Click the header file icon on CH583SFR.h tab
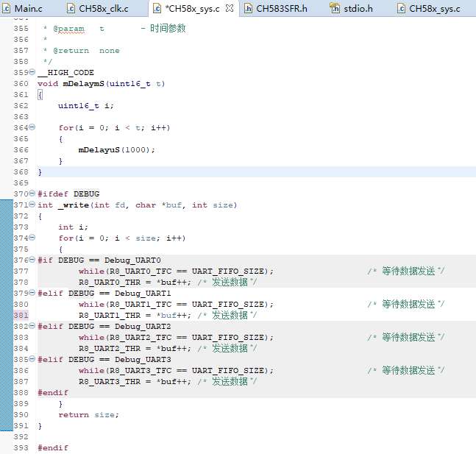The width and height of the screenshot is (476, 454). click(x=248, y=9)
